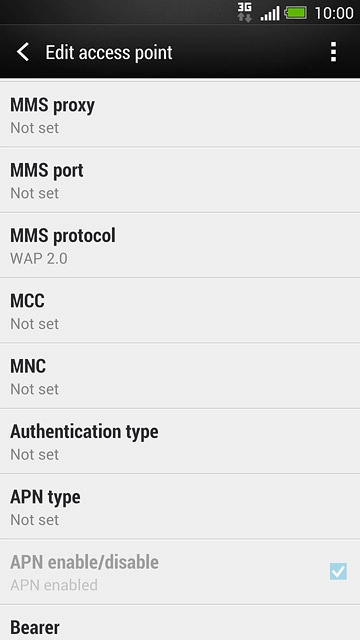Tap the Edit access point title
The height and width of the screenshot is (640, 360).
click(x=109, y=53)
